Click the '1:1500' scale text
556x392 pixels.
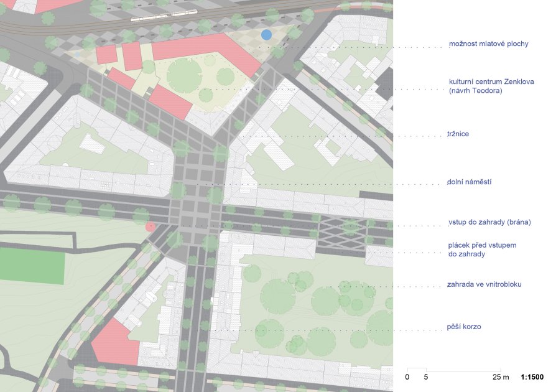point(532,377)
